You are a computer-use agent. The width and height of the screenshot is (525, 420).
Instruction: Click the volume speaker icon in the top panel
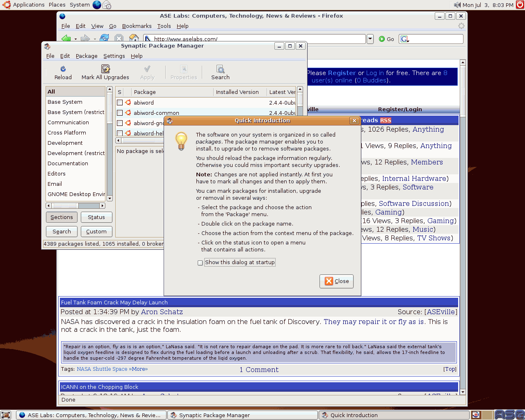point(457,5)
